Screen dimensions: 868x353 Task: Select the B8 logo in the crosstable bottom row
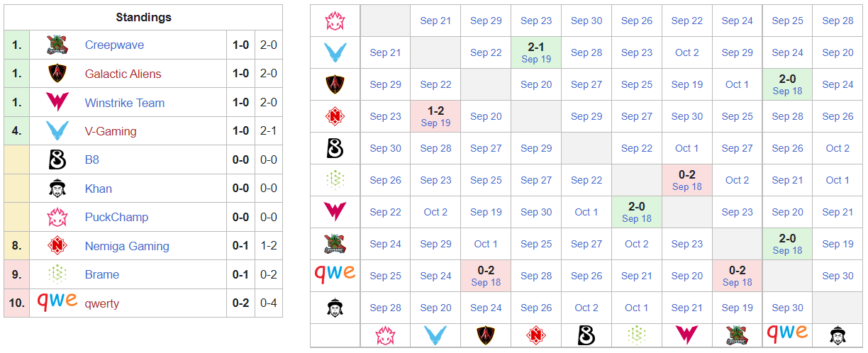point(586,335)
